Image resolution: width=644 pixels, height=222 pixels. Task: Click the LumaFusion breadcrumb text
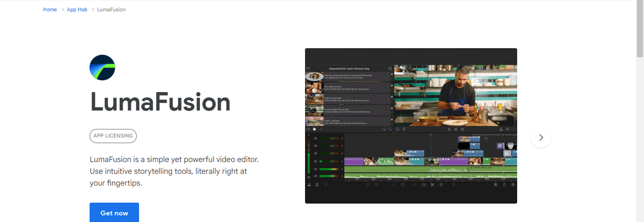pos(111,9)
